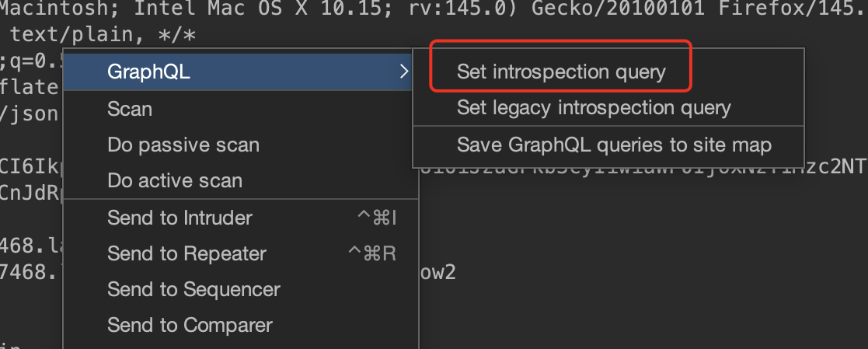This screenshot has height=349, width=868.
Task: Send request to Intruder
Action: click(x=180, y=218)
